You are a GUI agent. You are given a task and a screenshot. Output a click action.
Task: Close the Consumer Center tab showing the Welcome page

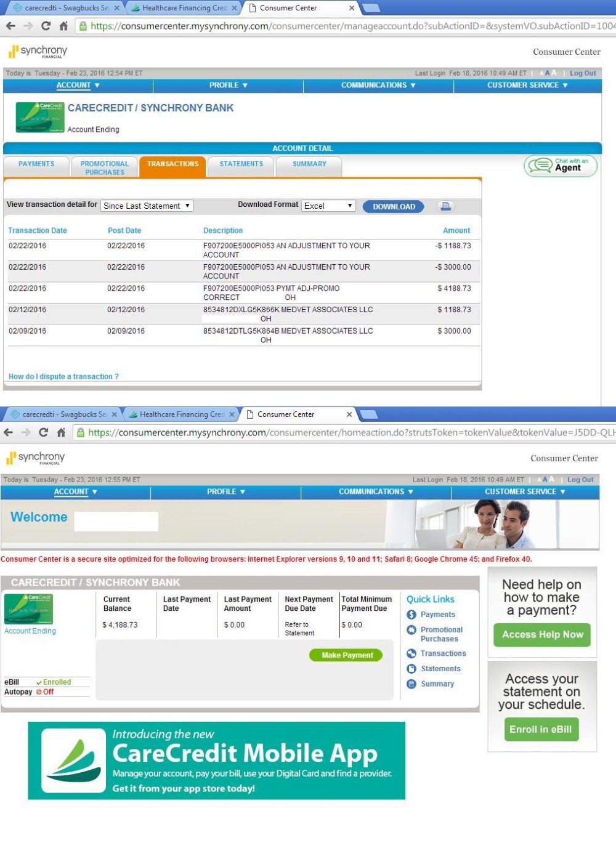[x=349, y=414]
